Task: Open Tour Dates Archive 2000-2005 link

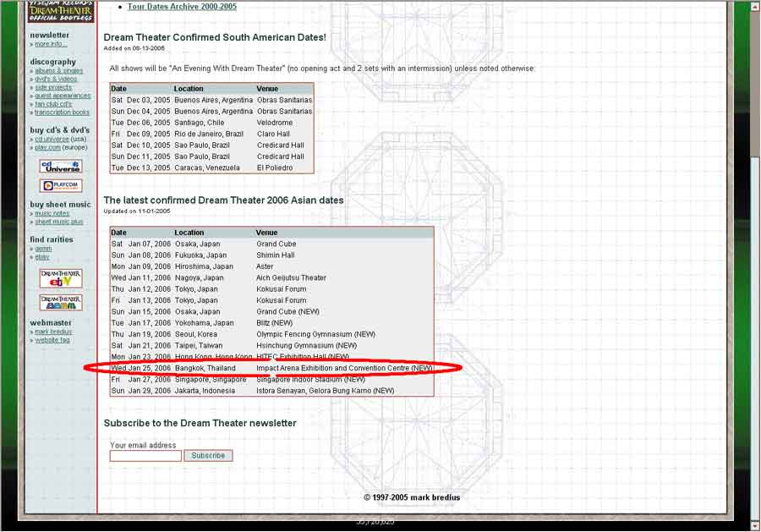Action: [x=182, y=6]
